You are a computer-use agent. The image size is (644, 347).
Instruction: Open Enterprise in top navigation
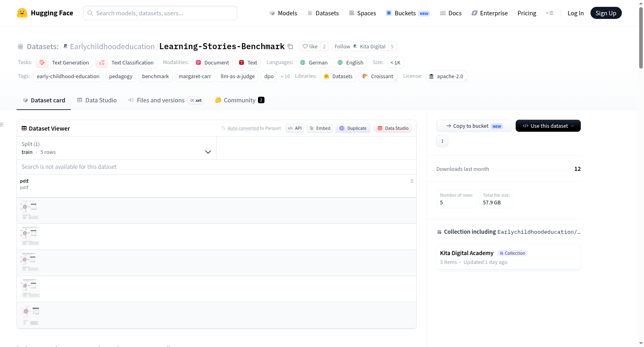489,13
